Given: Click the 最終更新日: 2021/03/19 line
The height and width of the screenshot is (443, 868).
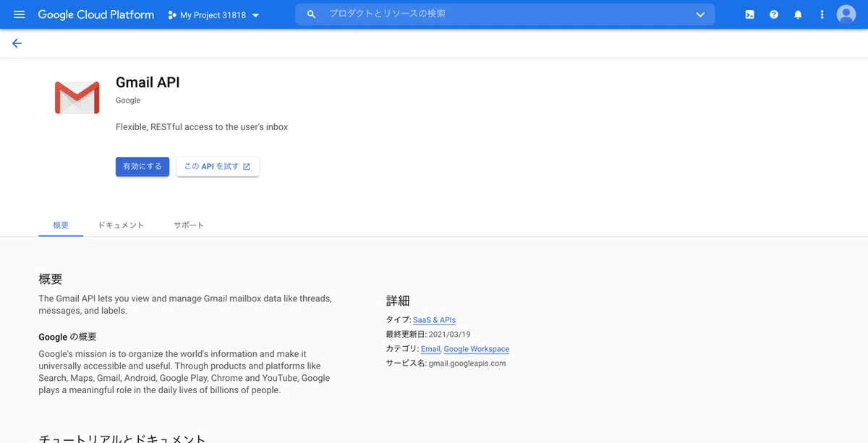Looking at the screenshot, I should [x=428, y=335].
